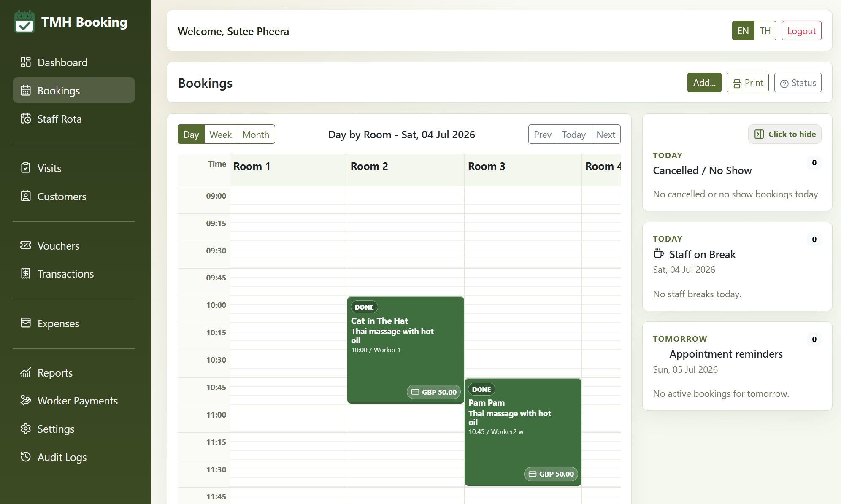Click the coffee cup icon by Staff on Break
The width and height of the screenshot is (841, 504).
pos(659,254)
